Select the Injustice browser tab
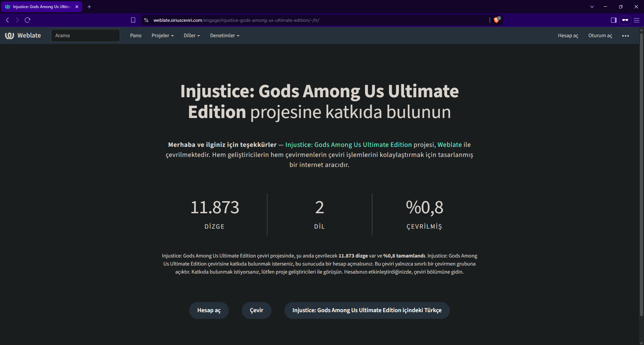This screenshot has width=644, height=345. [42, 7]
